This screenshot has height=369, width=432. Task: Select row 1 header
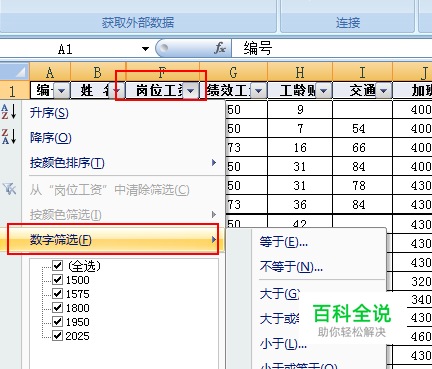(x=14, y=91)
